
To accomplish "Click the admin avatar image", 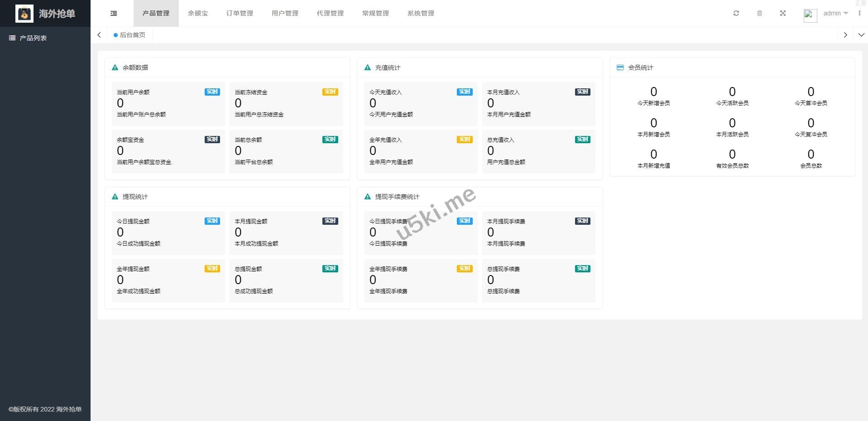I will pos(810,15).
